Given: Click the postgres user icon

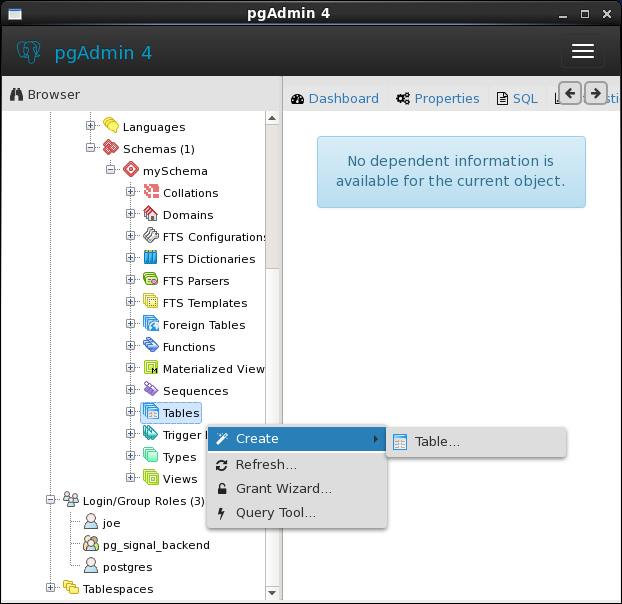Looking at the screenshot, I should [91, 566].
